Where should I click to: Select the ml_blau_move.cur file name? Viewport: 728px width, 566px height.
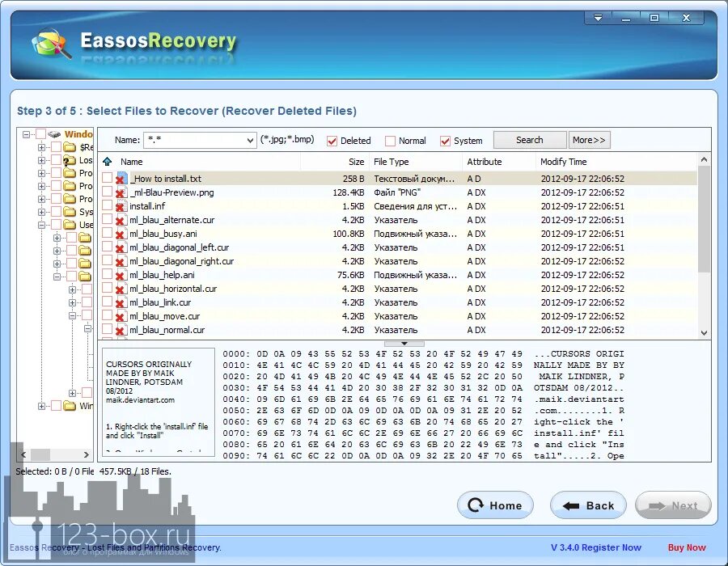(165, 316)
